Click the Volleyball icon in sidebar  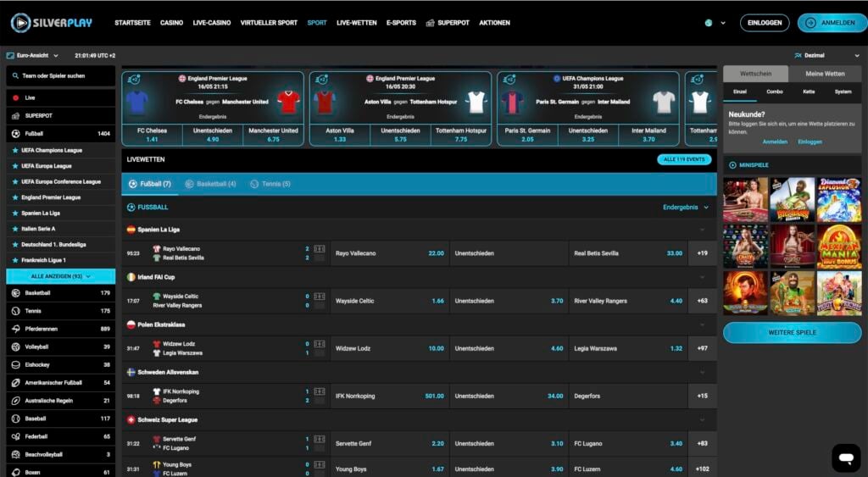(x=15, y=347)
